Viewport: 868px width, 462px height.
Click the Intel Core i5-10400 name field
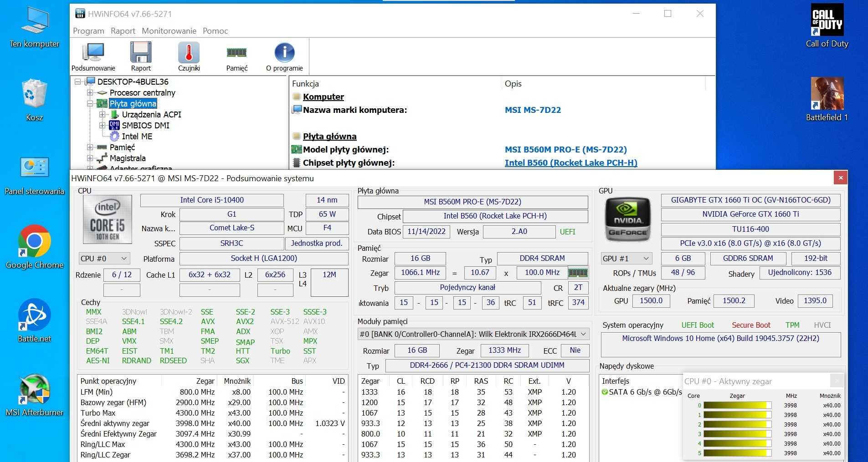[x=212, y=200]
